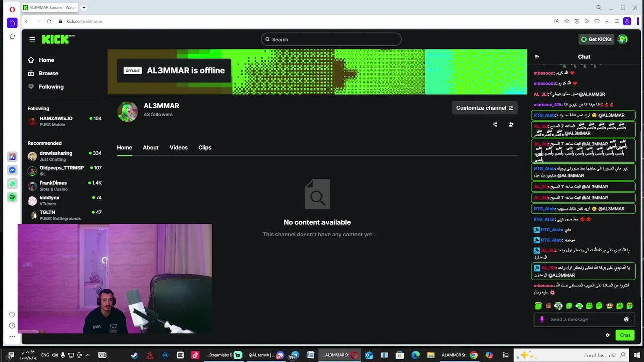Open the Opera account profile icon
Screen dimensions: 644x362
pos(627,21)
